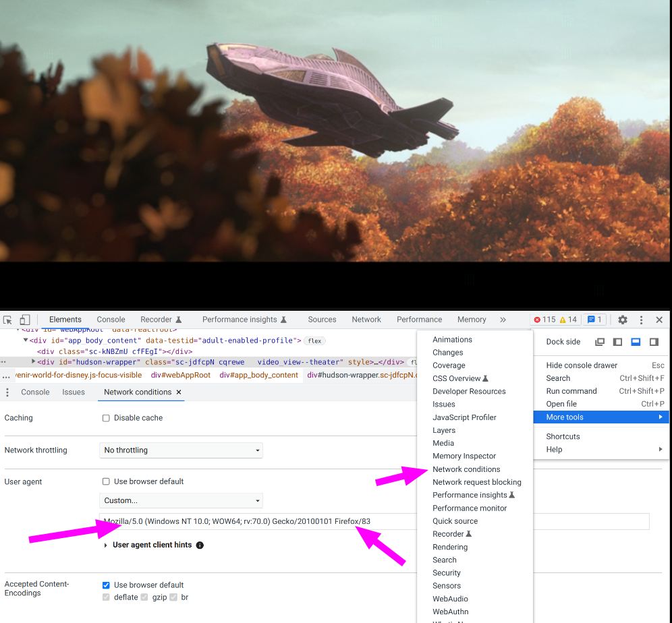Screen dimensions: 672x623
Task: Click the breadcrumb ellipsis at the left
Action: pos(6,376)
